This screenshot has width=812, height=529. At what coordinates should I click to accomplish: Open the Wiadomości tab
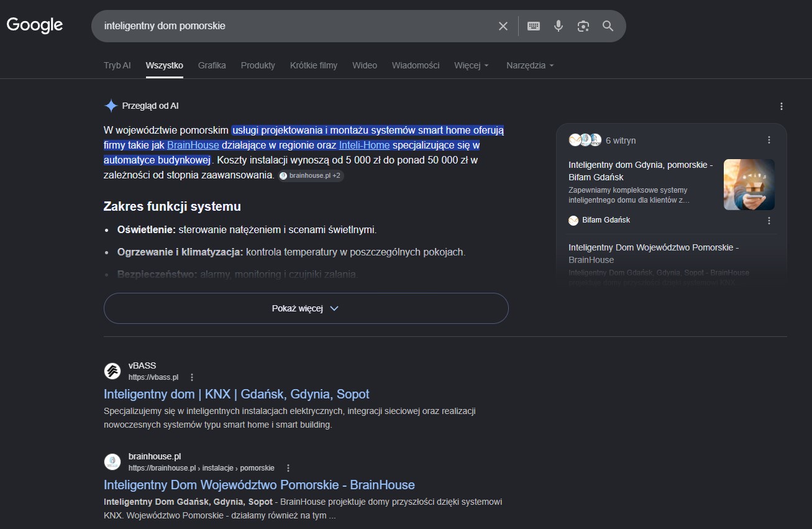(x=416, y=65)
